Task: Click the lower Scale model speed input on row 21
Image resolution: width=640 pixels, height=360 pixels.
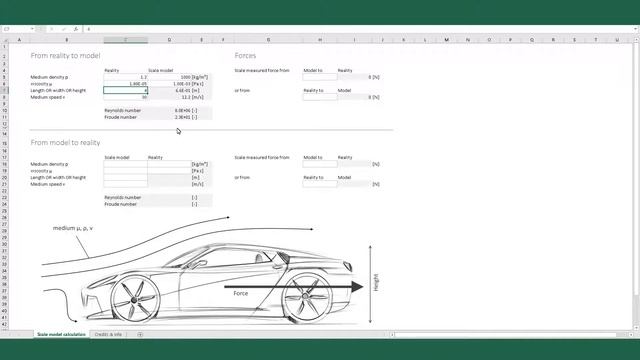Action: [x=125, y=184]
